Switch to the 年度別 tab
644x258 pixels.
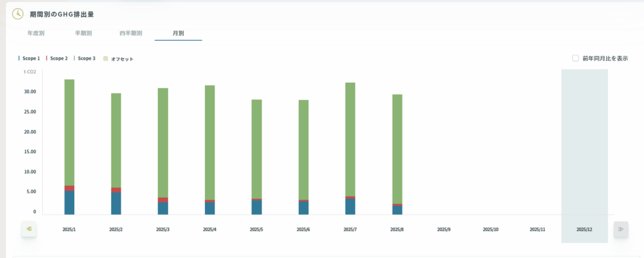coord(36,33)
